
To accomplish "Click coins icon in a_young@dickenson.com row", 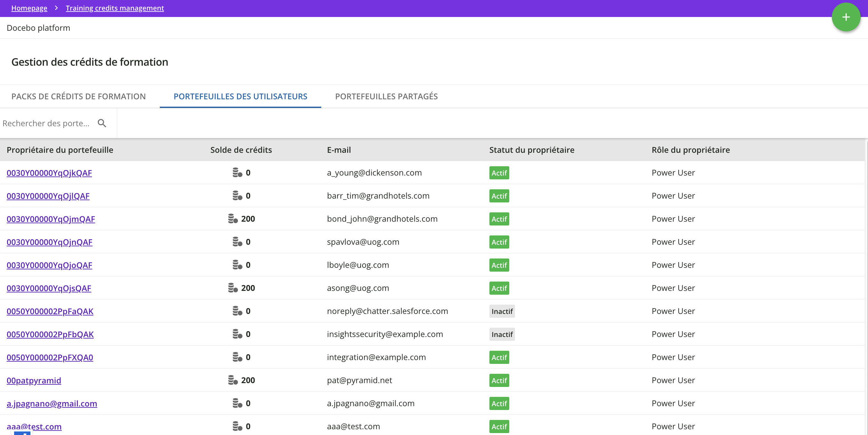I will [x=237, y=173].
